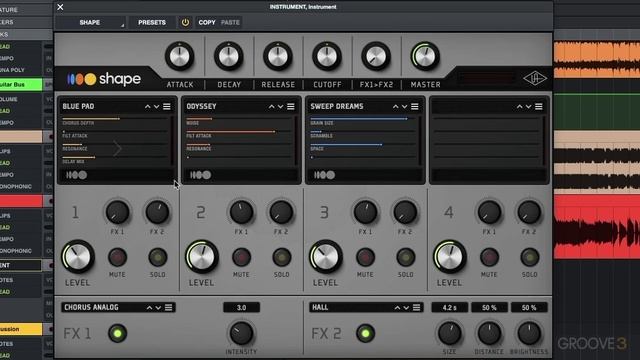The image size is (640, 360).
Task: Click Hall reverb Size knob
Action: pos(449,333)
